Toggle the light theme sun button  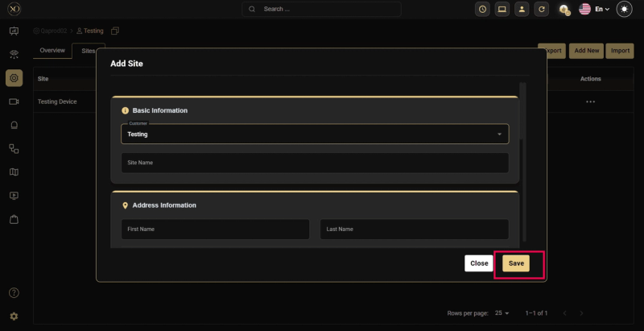[x=625, y=9]
